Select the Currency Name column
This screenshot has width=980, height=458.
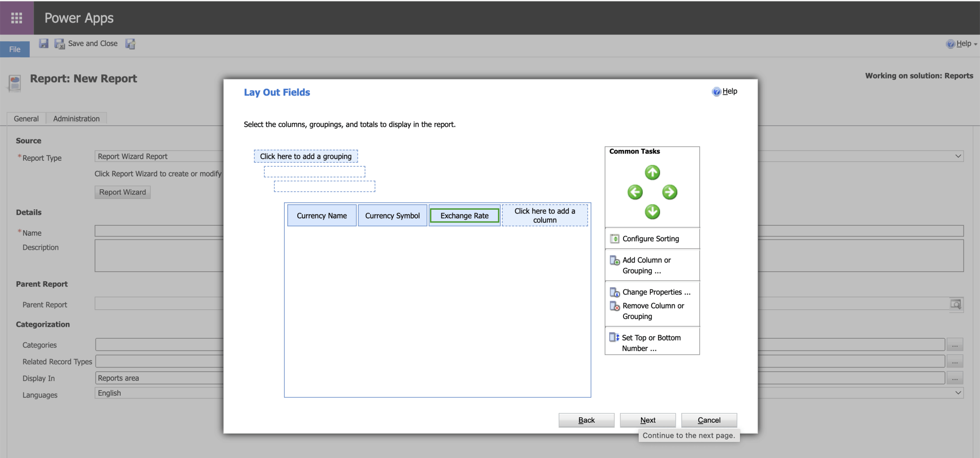(x=322, y=216)
